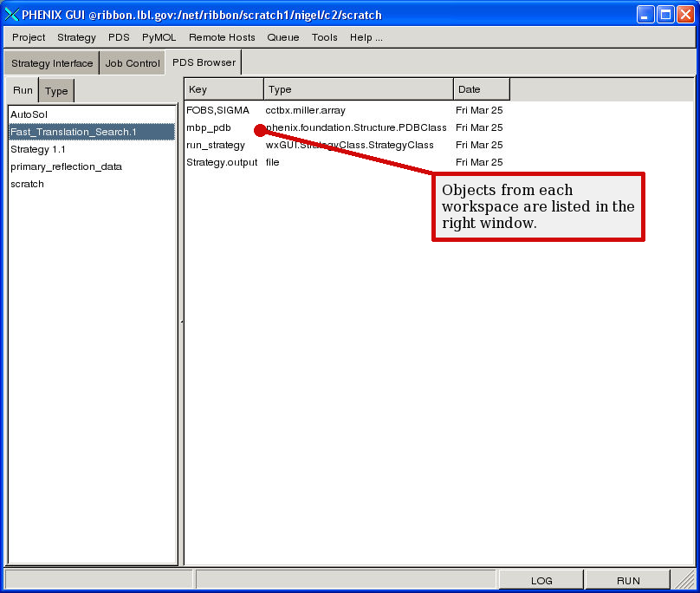The image size is (700, 593).
Task: Open the PDS menu
Action: (x=119, y=37)
